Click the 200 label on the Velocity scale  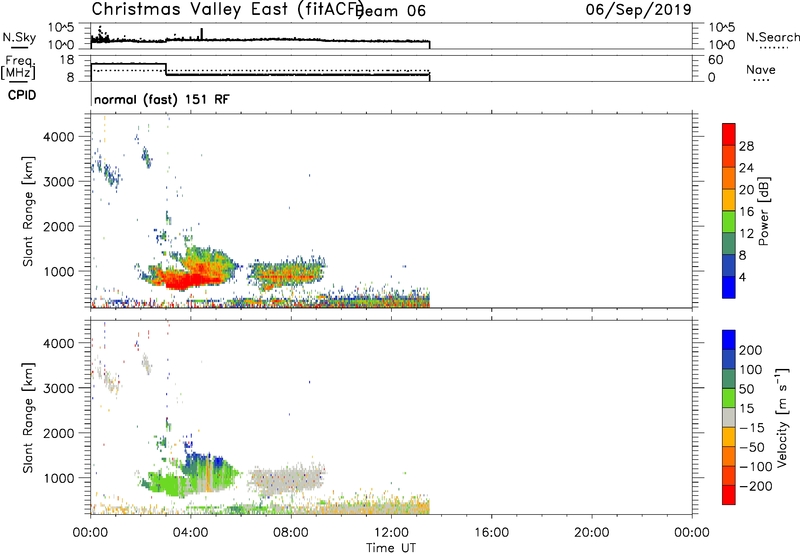pyautogui.click(x=751, y=350)
